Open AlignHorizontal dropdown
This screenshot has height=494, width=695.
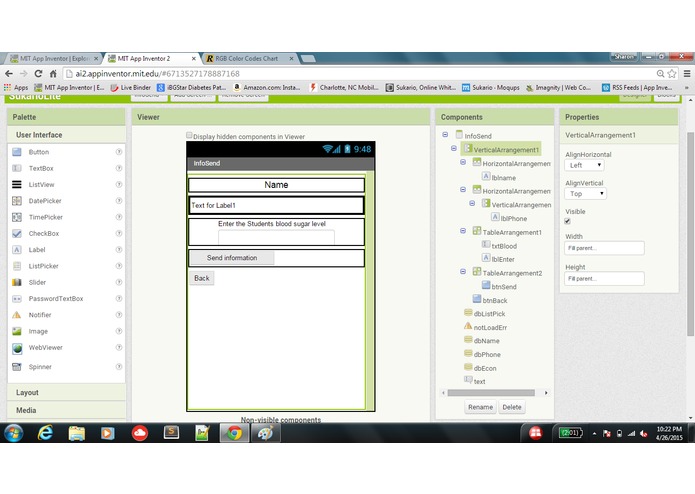tap(585, 165)
